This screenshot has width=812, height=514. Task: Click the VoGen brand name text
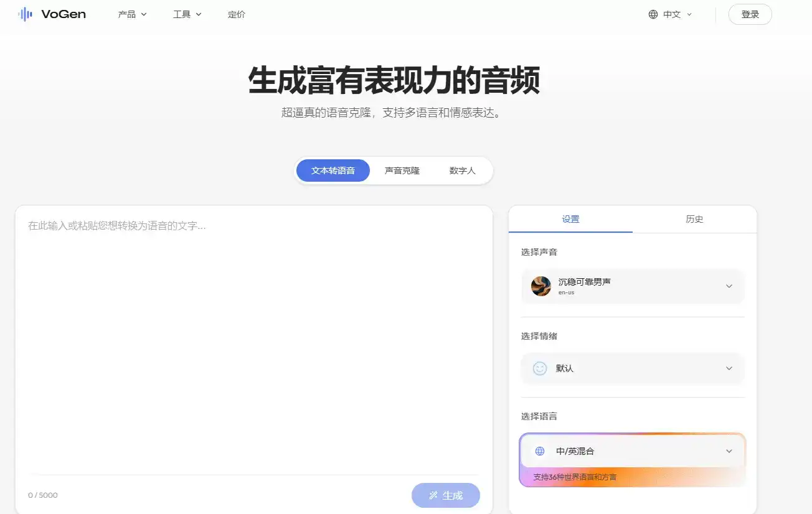coord(64,14)
